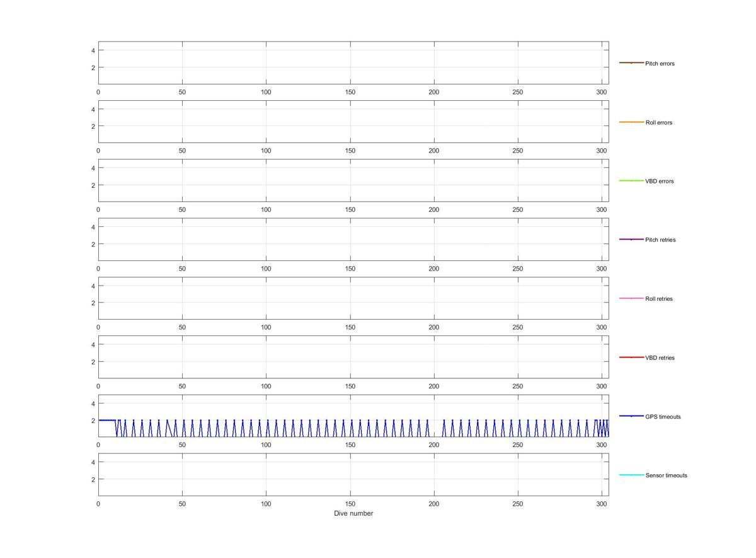Select the orange Roll errors legend line
The image size is (756, 558).
click(x=631, y=122)
